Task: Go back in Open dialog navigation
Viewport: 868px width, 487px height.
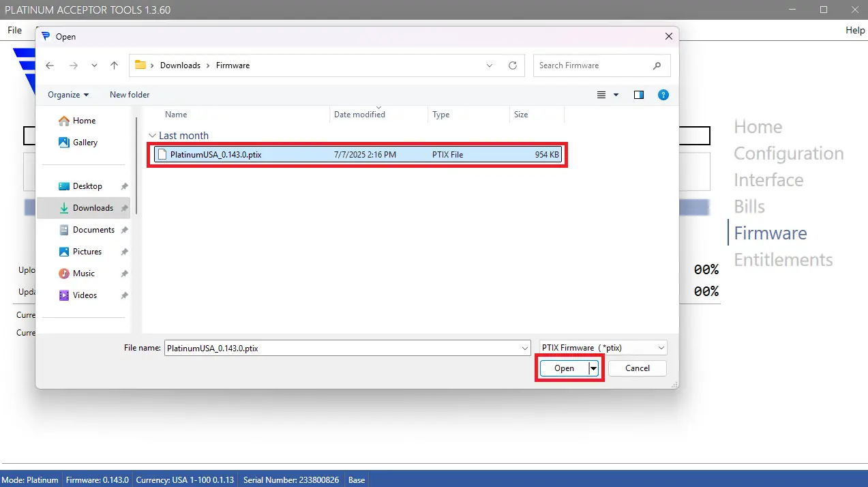Action: tap(50, 65)
